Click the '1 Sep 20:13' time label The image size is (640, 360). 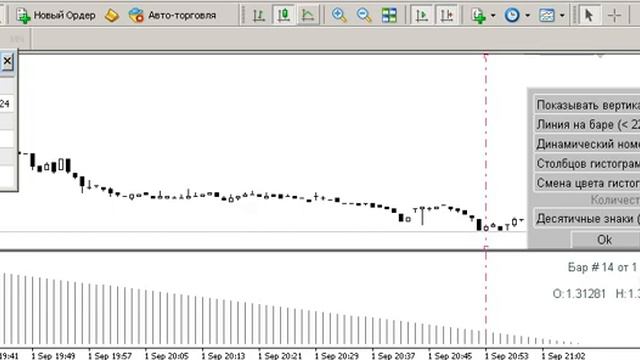224,356
